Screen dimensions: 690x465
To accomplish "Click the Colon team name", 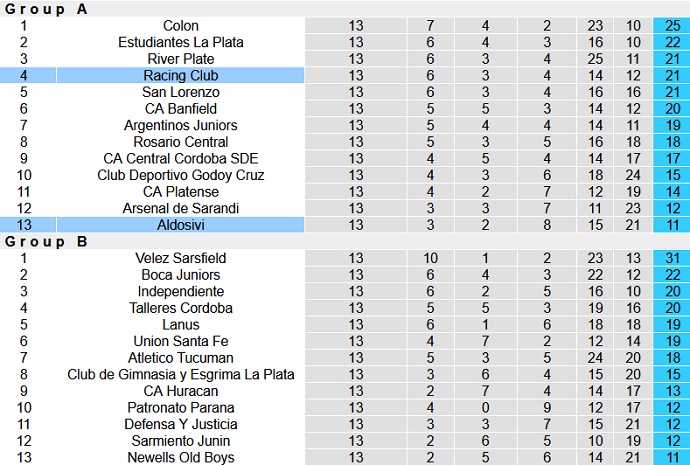I will 180,26.
